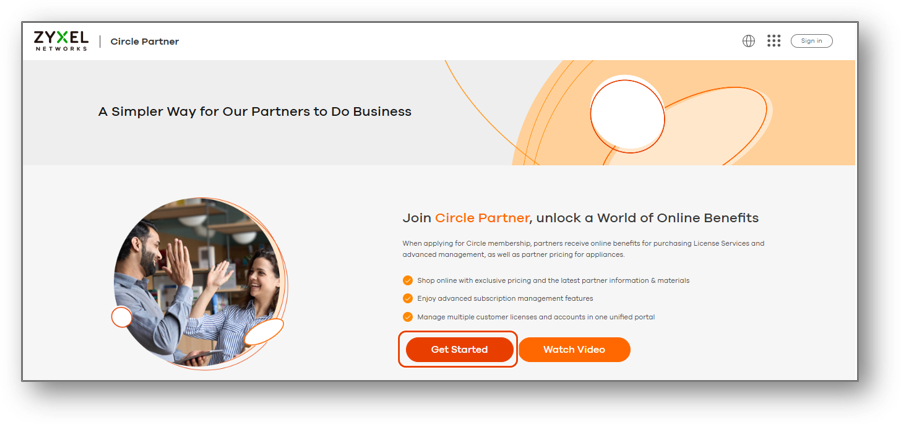Click the checkmark icon beside Shop online
The image size is (901, 424).
coord(407,280)
